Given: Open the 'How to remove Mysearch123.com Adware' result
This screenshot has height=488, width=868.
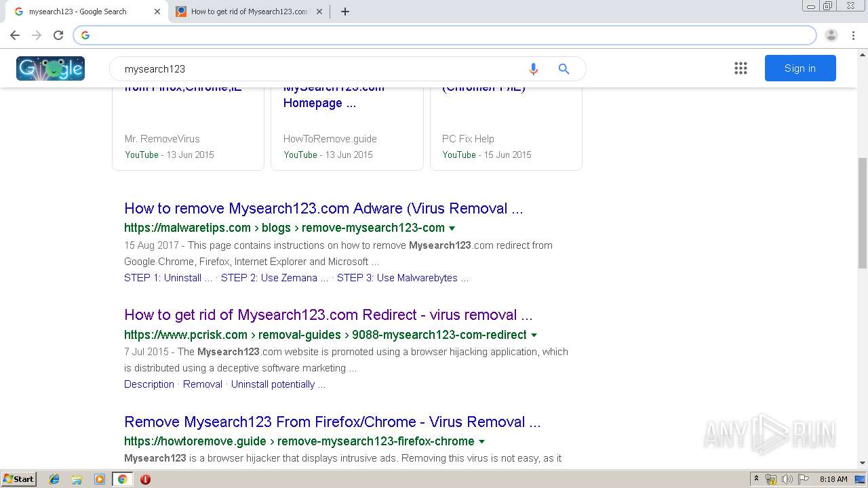Looking at the screenshot, I should pyautogui.click(x=323, y=208).
